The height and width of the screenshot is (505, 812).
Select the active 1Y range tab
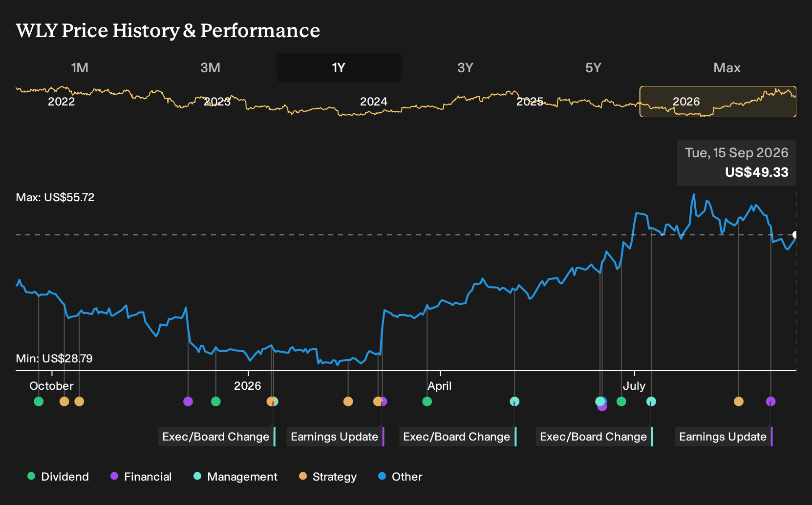tap(339, 67)
